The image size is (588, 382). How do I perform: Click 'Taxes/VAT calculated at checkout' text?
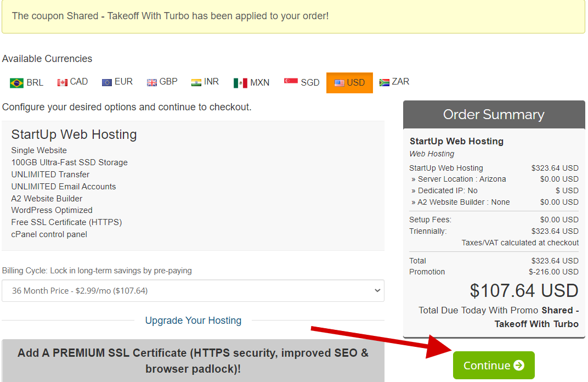click(x=520, y=243)
